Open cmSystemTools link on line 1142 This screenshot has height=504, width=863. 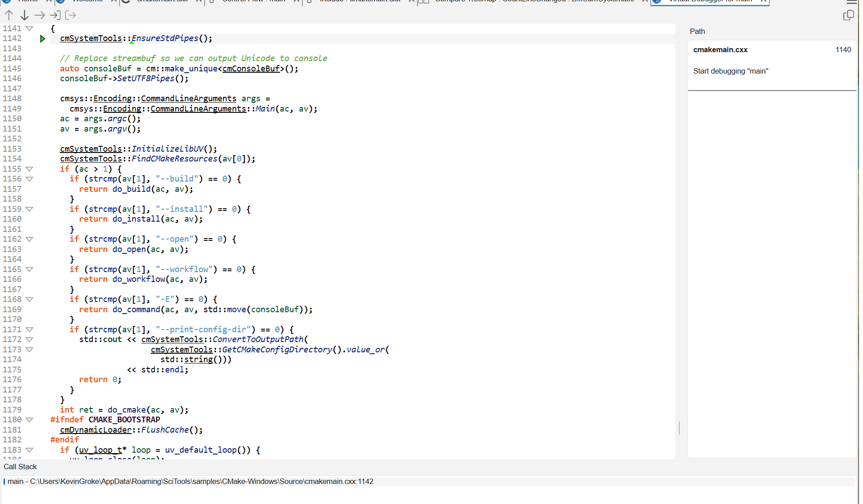91,38
